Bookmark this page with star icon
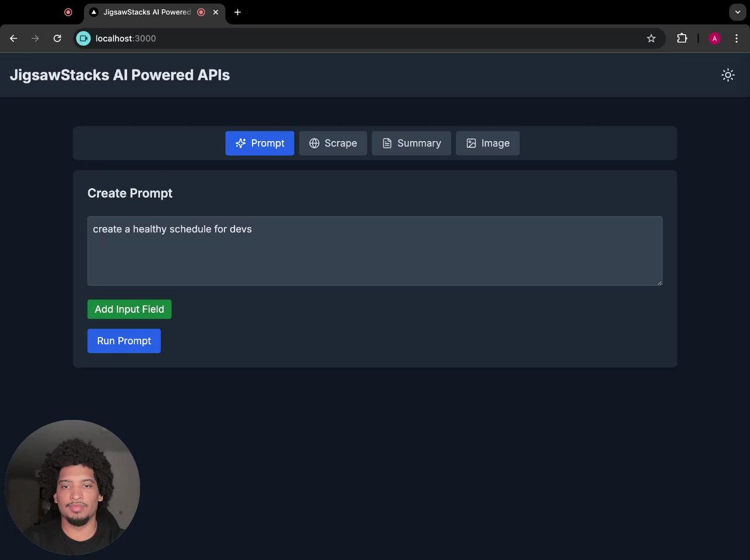This screenshot has height=560, width=750. 651,39
